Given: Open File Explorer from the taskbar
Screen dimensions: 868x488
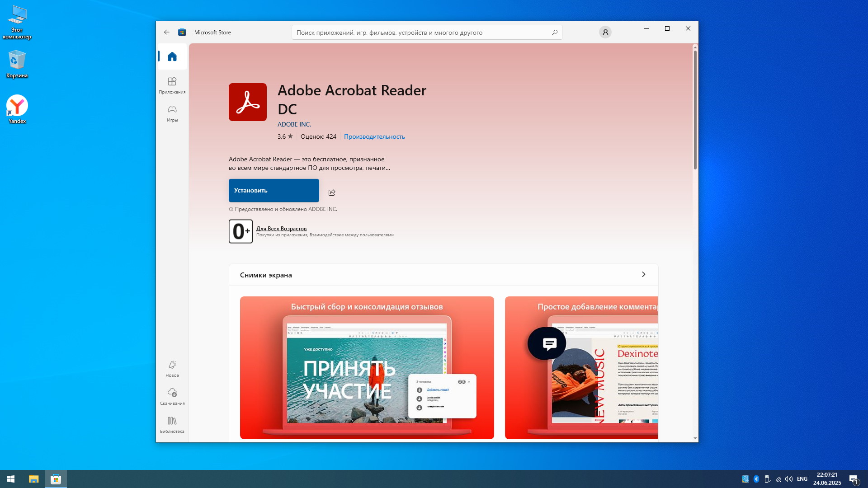Looking at the screenshot, I should pyautogui.click(x=34, y=479).
